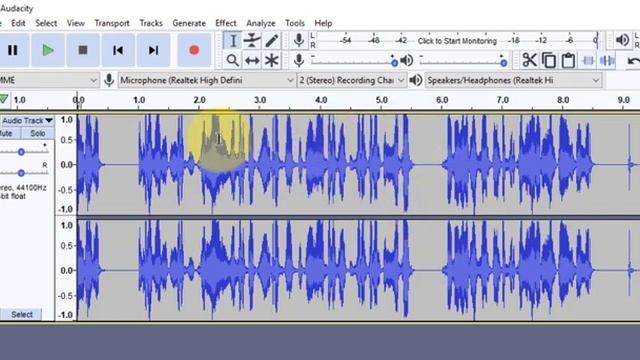Open the View menu
Screen dimensions: 640x360
coord(76,23)
